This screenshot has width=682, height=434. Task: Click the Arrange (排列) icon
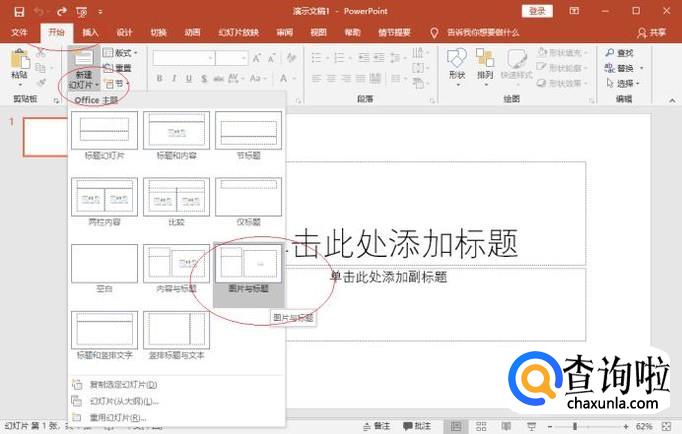coord(485,64)
